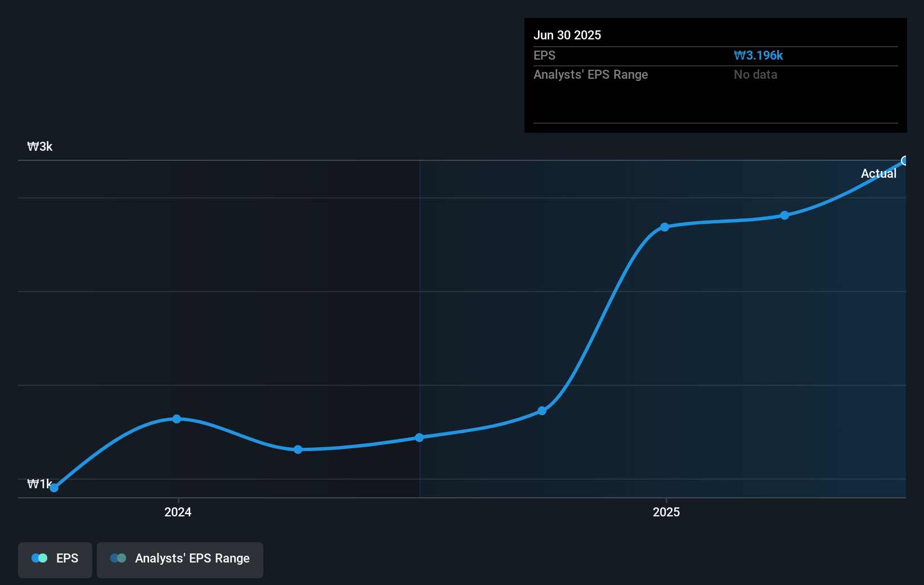Select the first data point near ₩1k
The width and height of the screenshot is (924, 585).
pyautogui.click(x=53, y=488)
